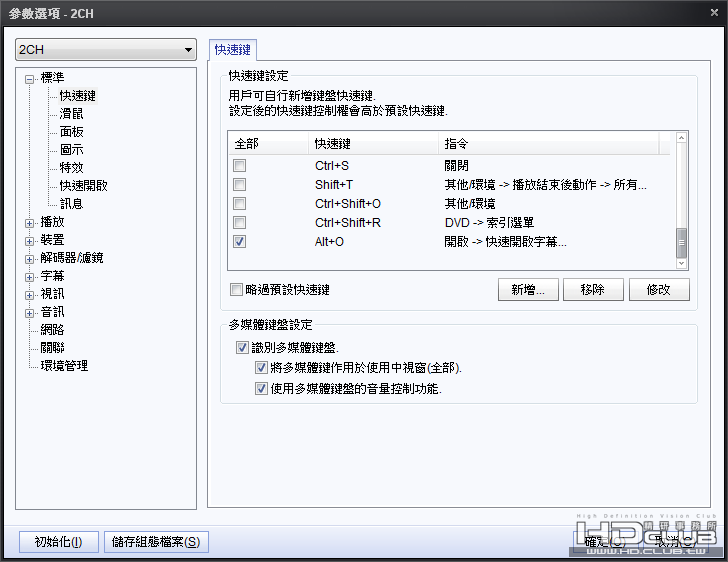The height and width of the screenshot is (562, 728).
Task: Click the hotkey list scroll-up arrow
Action: [681, 138]
